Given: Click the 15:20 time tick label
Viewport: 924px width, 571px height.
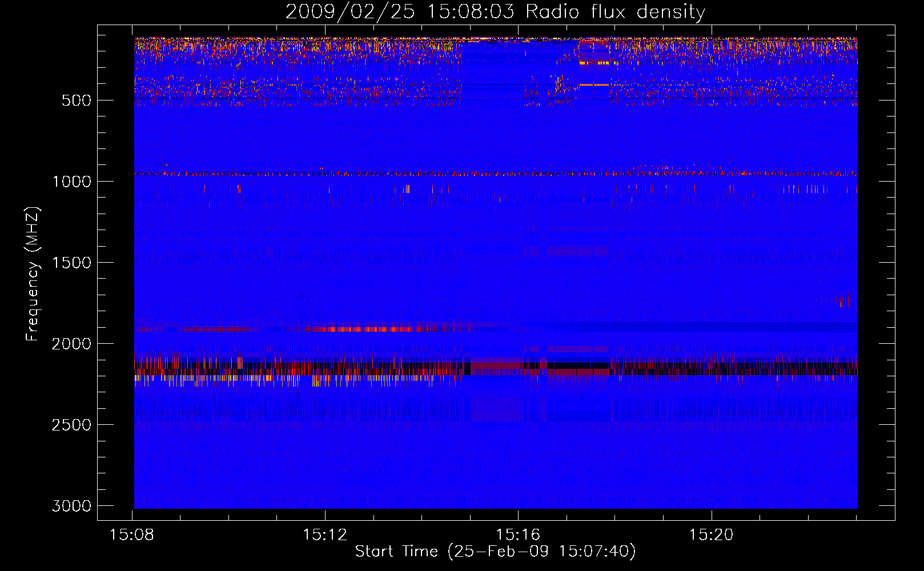Looking at the screenshot, I should (x=711, y=535).
